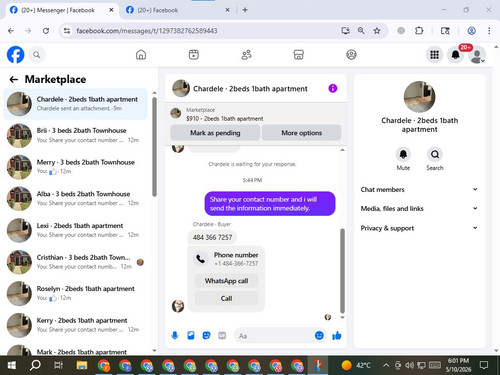Open the notifications bell with 20+ badge
This screenshot has height=375, width=500.
click(x=456, y=55)
